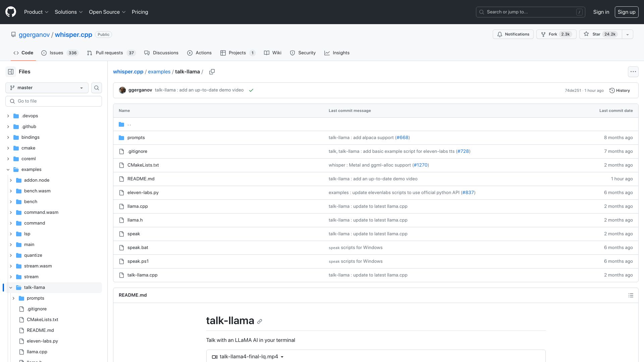Open the 74de251 commit hash

click(573, 90)
